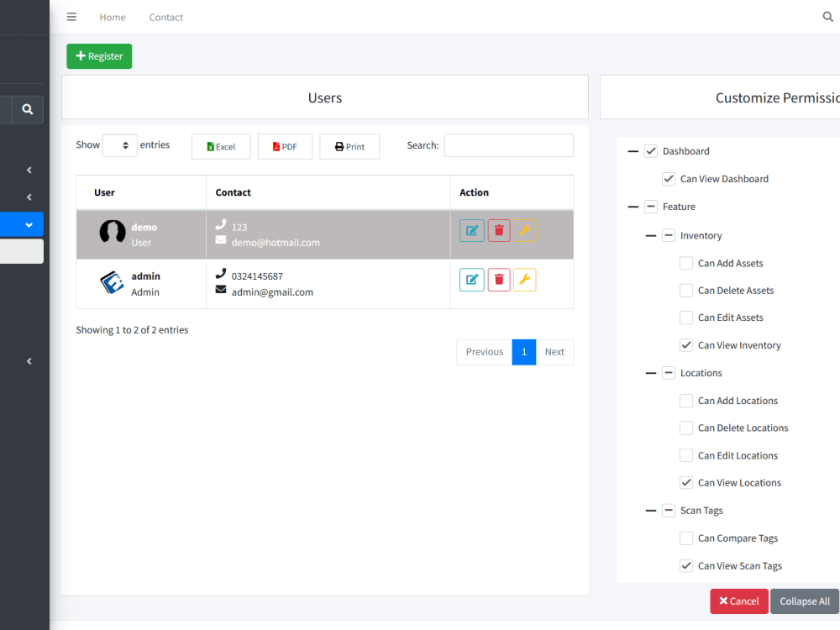The image size is (840, 630).
Task: Click inside the Search field
Action: click(x=508, y=144)
